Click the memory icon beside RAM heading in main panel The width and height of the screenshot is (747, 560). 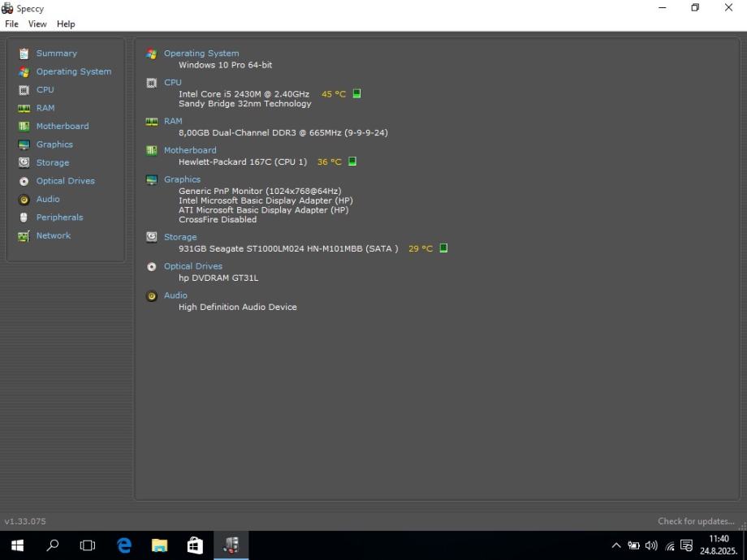(x=152, y=122)
